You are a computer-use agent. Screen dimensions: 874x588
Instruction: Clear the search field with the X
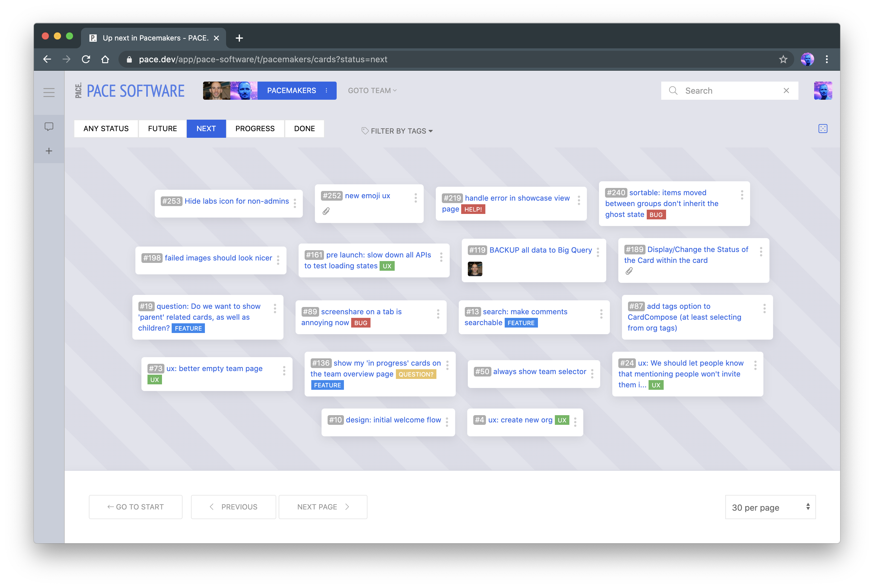click(787, 90)
